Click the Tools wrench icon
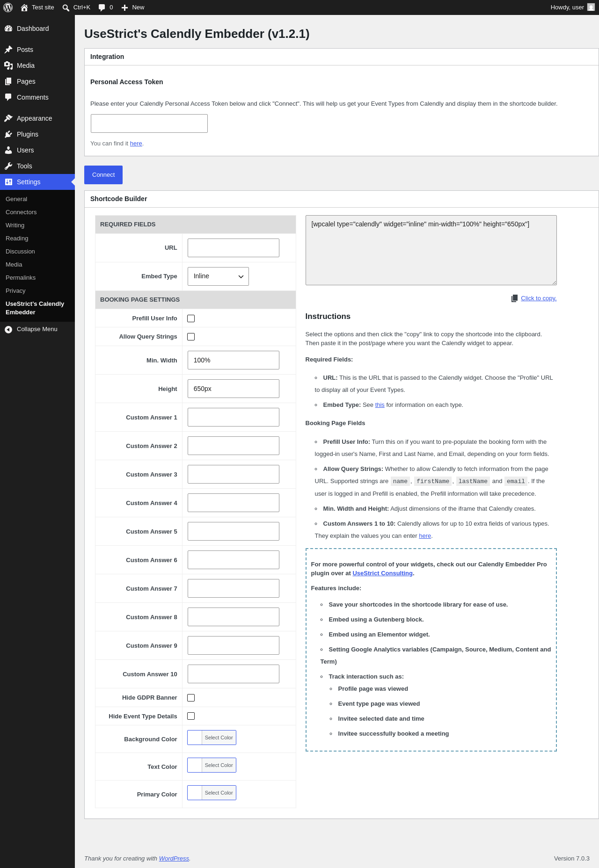 8,166
